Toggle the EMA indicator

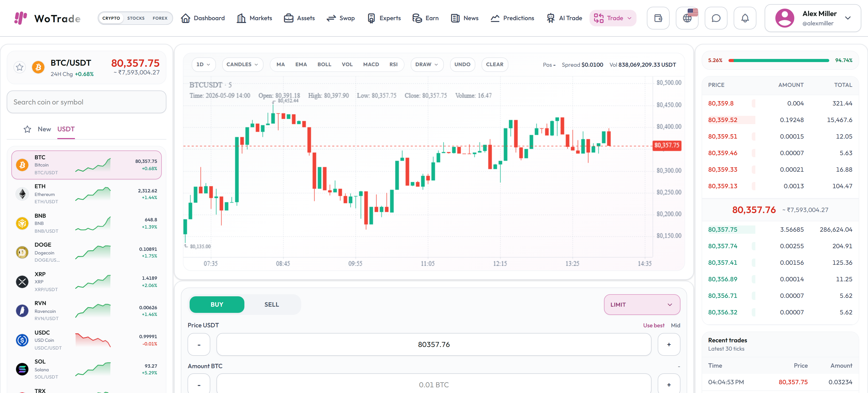tap(301, 64)
